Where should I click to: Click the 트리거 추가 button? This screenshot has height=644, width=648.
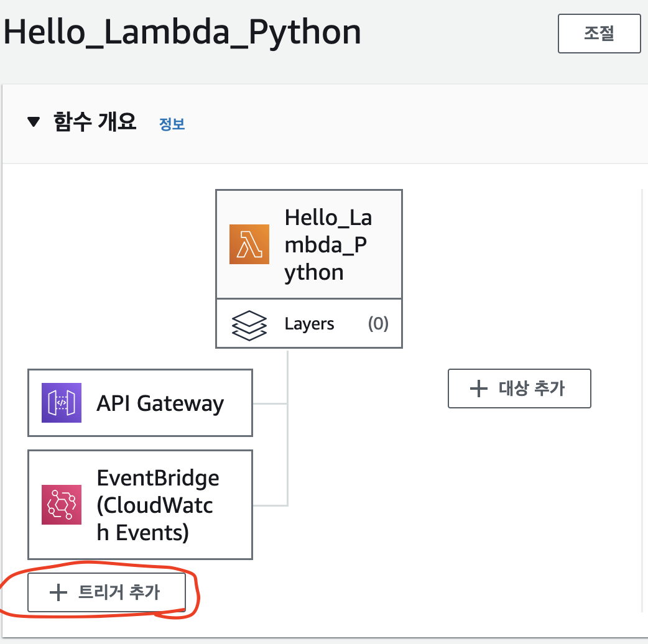(106, 592)
